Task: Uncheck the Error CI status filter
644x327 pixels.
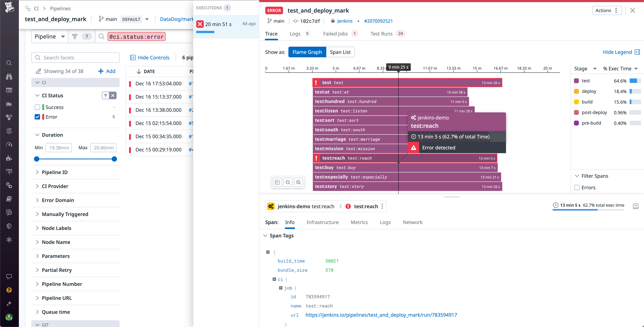Action: [37, 117]
